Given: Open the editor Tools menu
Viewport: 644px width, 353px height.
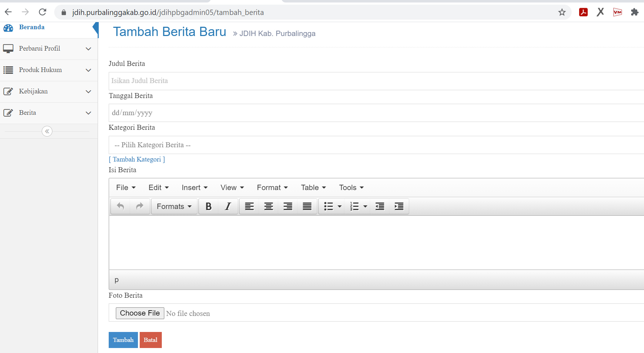Looking at the screenshot, I should (351, 188).
